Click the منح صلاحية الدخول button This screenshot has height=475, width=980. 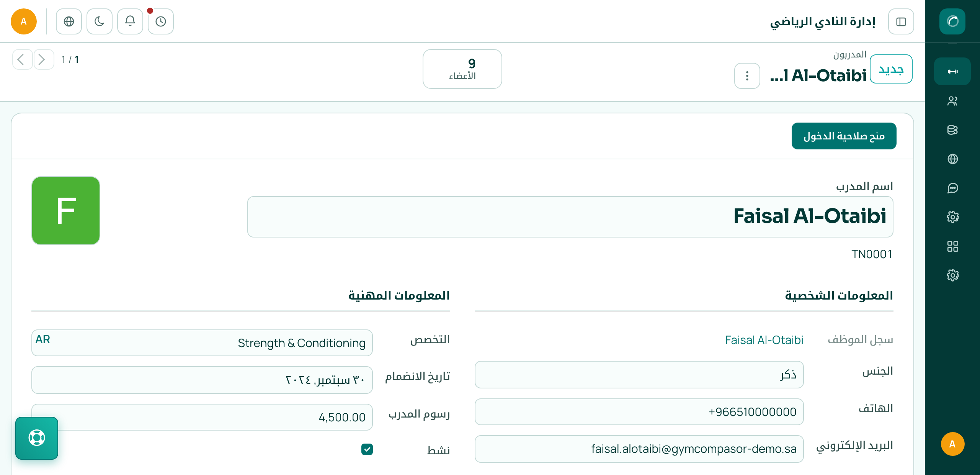[844, 136]
